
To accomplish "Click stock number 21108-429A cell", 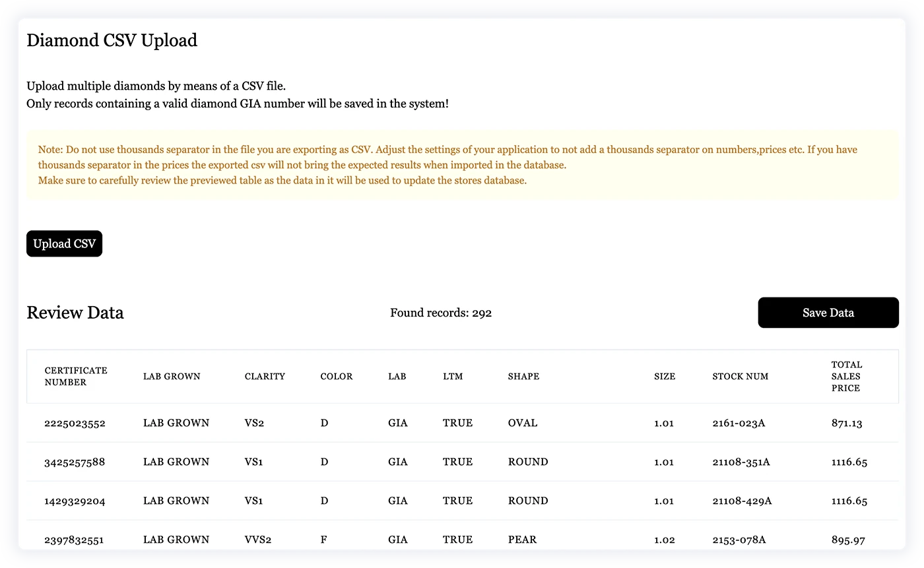I will pyautogui.click(x=742, y=501).
